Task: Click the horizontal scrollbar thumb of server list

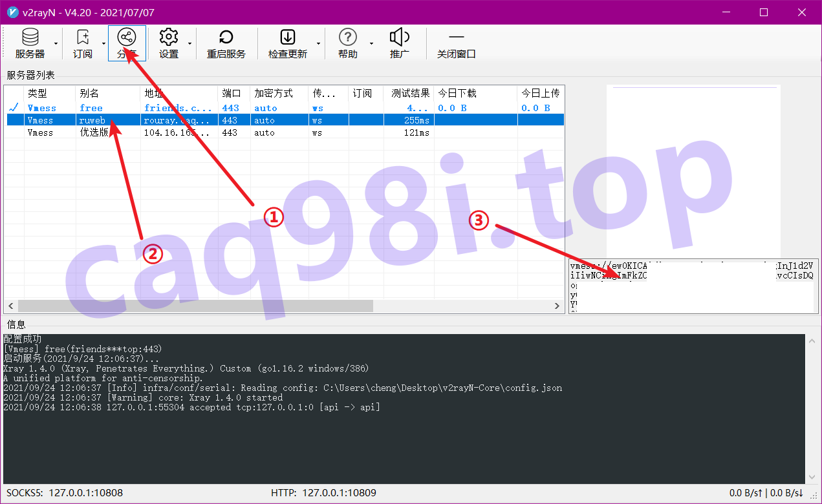Action: click(x=195, y=306)
